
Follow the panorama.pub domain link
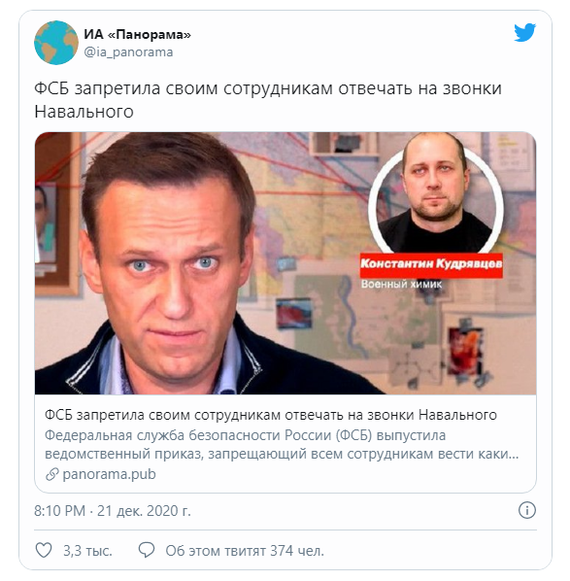(109, 474)
